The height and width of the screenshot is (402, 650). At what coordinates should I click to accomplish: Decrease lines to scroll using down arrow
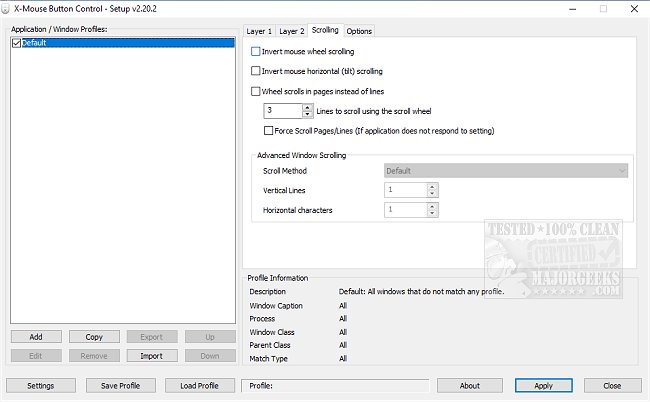307,114
